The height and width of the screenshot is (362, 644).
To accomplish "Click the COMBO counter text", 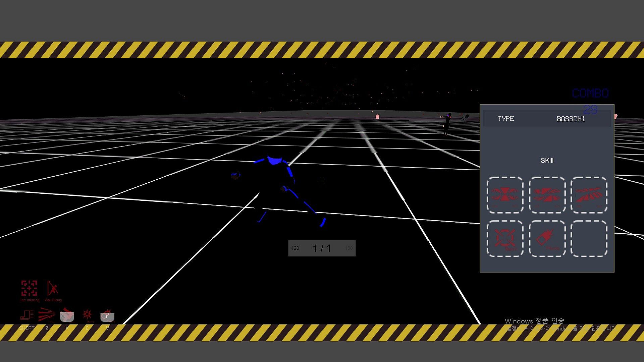I will point(590,93).
